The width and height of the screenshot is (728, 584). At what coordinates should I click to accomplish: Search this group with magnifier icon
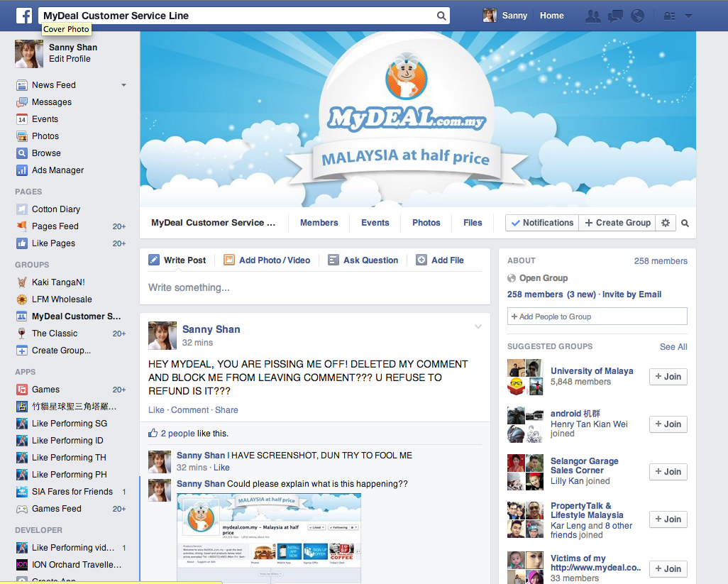point(685,224)
